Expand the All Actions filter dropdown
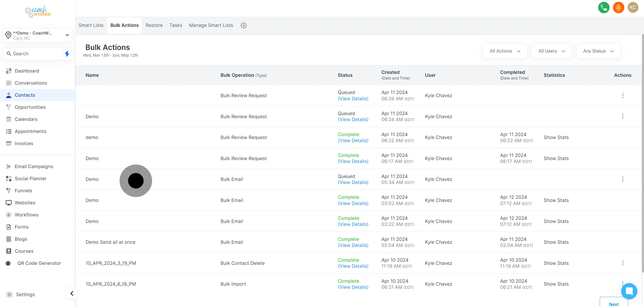644x306 pixels. click(x=505, y=51)
